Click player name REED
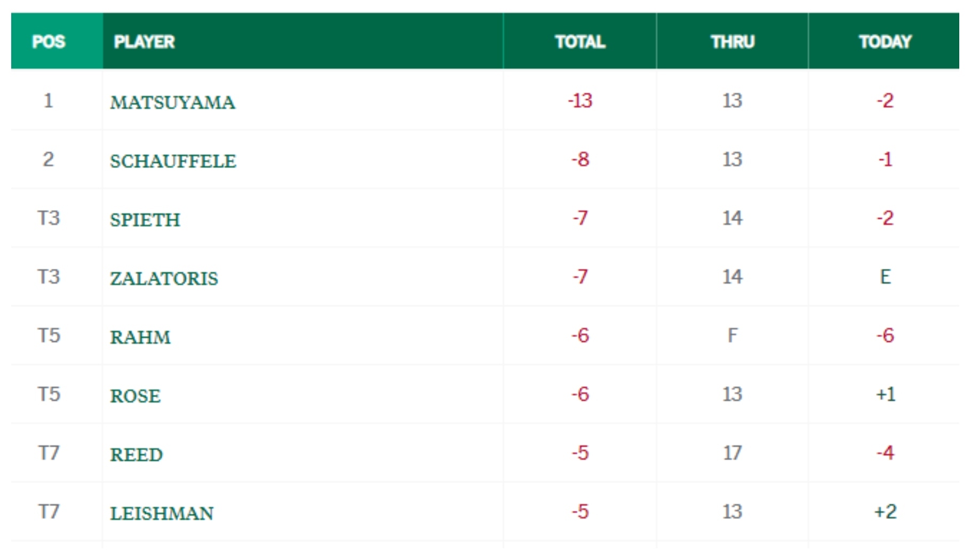Image resolution: width=971 pixels, height=560 pixels. pyautogui.click(x=136, y=454)
